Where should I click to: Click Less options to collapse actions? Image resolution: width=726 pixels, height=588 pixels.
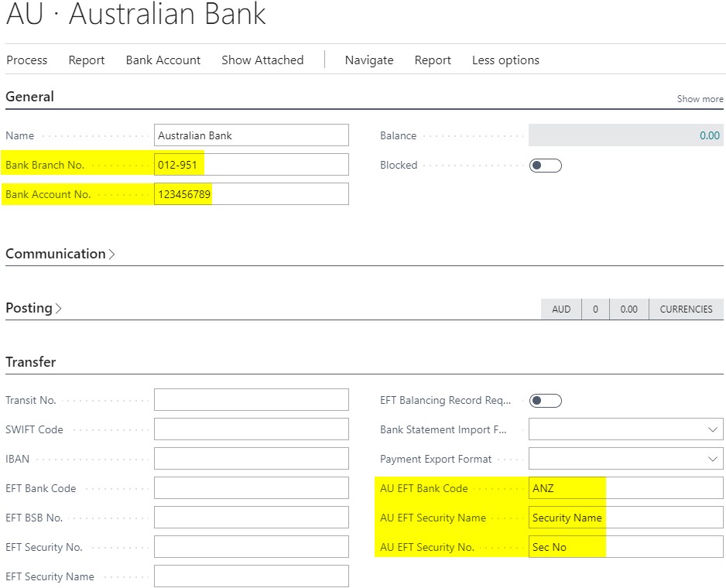pos(505,60)
